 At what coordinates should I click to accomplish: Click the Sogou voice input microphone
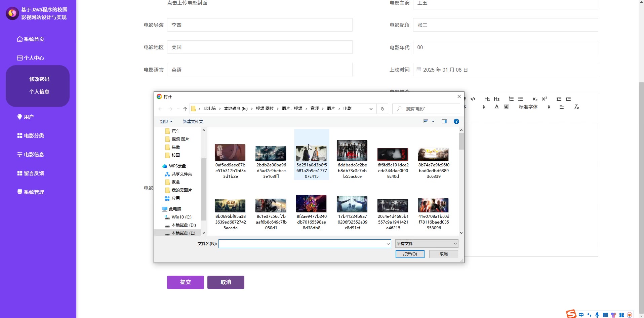(597, 315)
